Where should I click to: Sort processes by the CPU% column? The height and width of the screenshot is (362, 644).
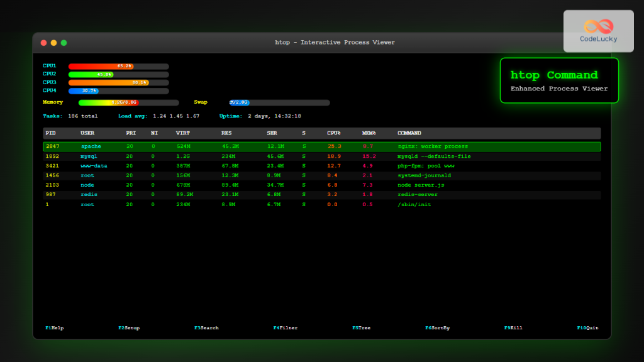(333, 133)
